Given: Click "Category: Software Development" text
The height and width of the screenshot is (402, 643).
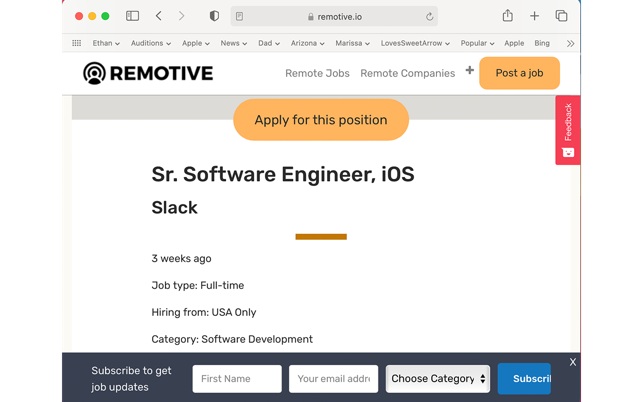Looking at the screenshot, I should coord(232,339).
